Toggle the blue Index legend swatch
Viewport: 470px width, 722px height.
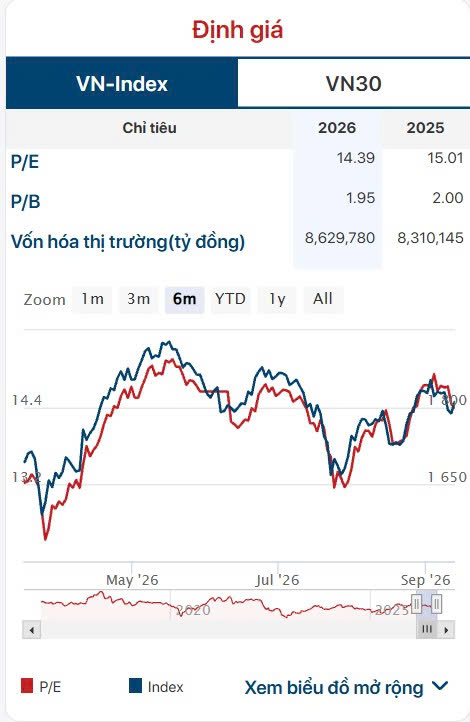(135, 686)
